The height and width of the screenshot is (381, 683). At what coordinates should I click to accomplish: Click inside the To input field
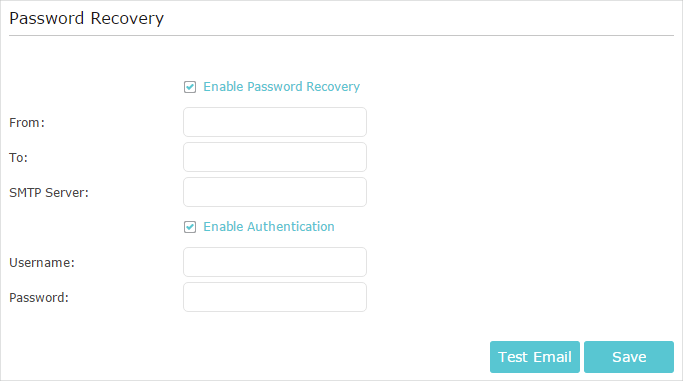click(275, 157)
